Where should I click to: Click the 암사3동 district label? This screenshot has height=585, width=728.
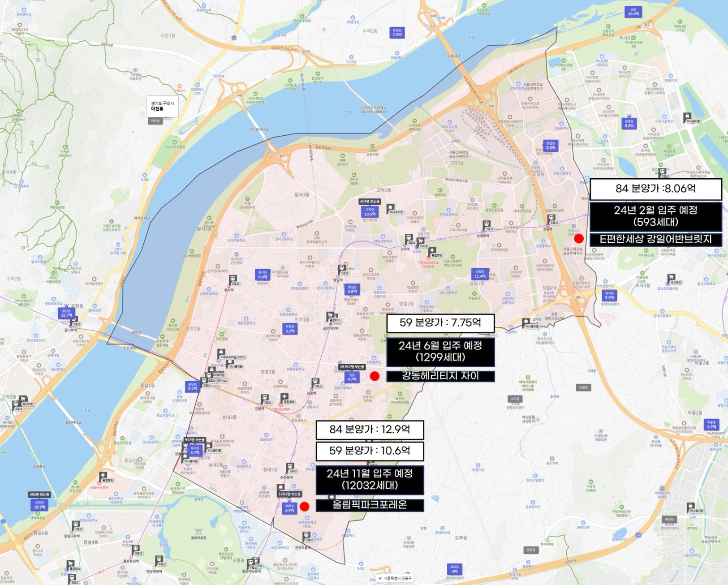coord(302,195)
